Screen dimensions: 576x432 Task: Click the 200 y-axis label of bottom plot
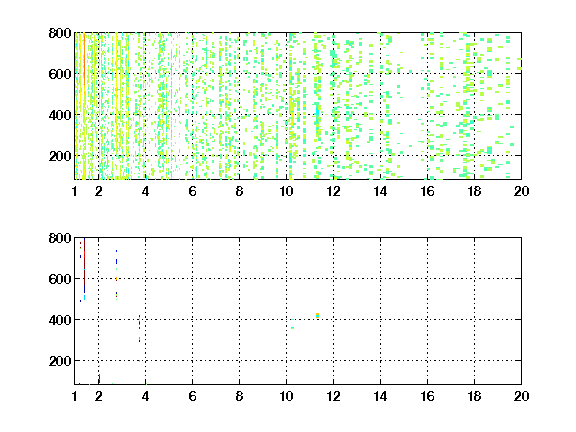(60, 361)
